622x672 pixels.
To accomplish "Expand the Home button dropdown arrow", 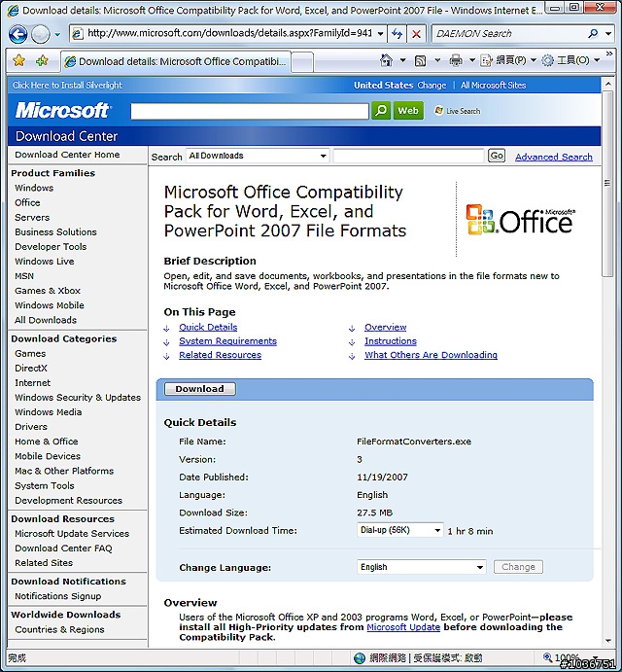I will [402, 61].
